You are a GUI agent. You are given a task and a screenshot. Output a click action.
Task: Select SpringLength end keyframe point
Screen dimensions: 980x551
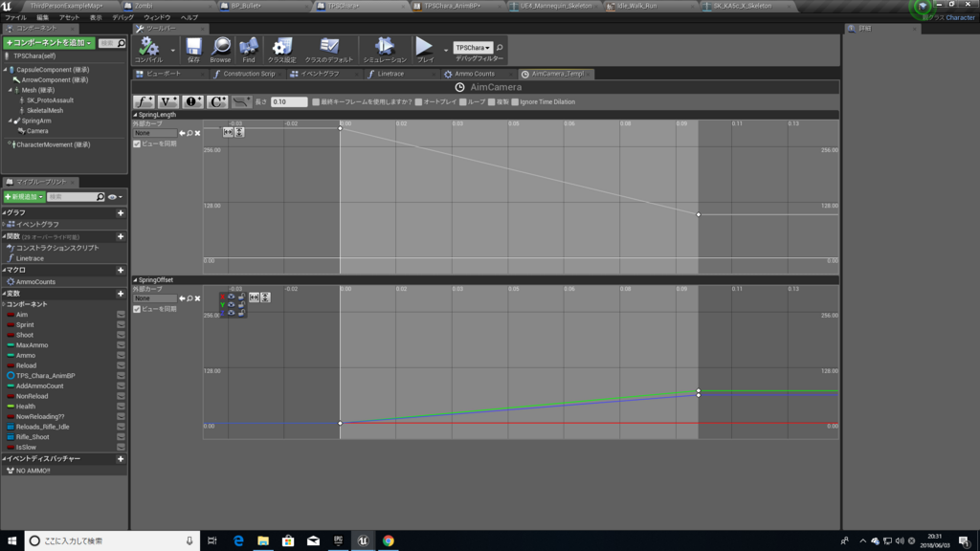coord(699,215)
